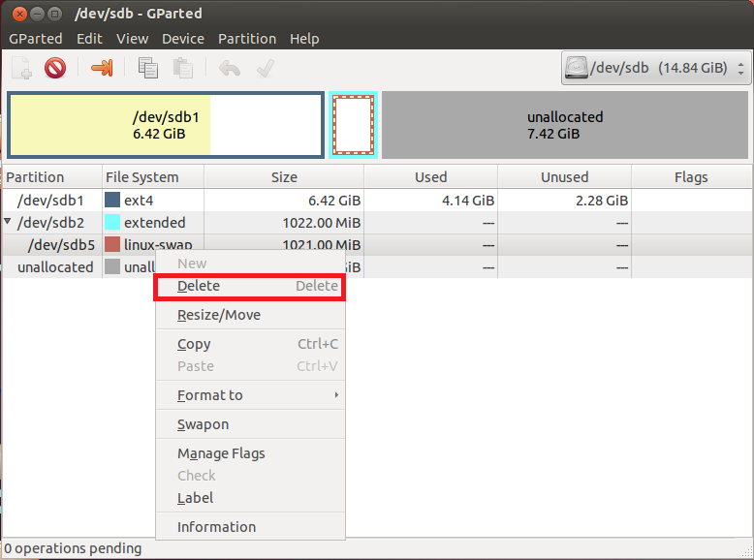
Task: Open the Partition menu in menu bar
Action: (246, 39)
